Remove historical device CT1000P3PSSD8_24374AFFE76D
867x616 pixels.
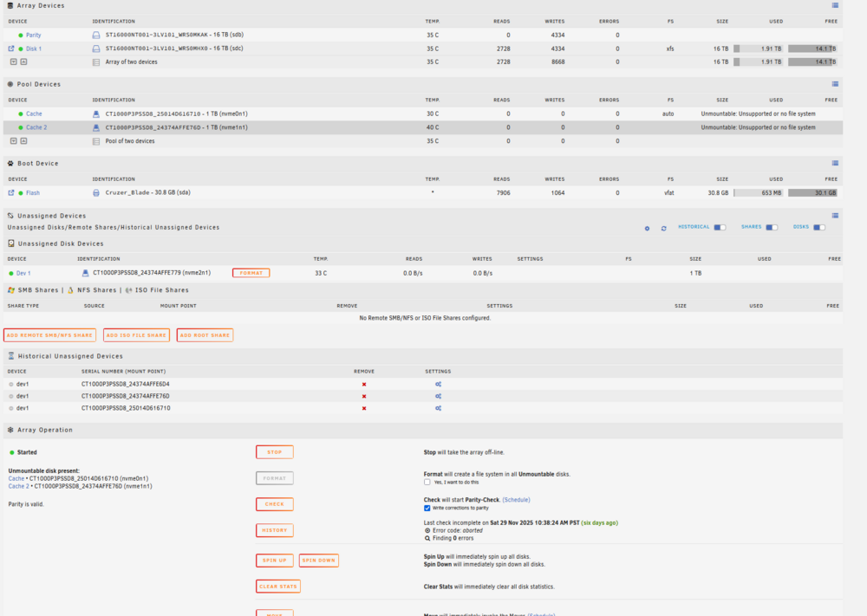[x=364, y=396]
